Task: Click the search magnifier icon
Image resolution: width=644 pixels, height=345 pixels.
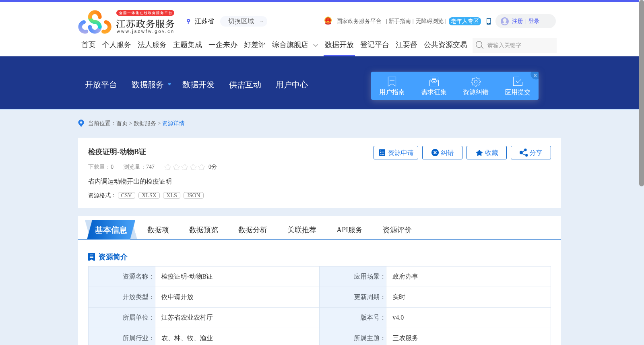Action: coord(479,45)
